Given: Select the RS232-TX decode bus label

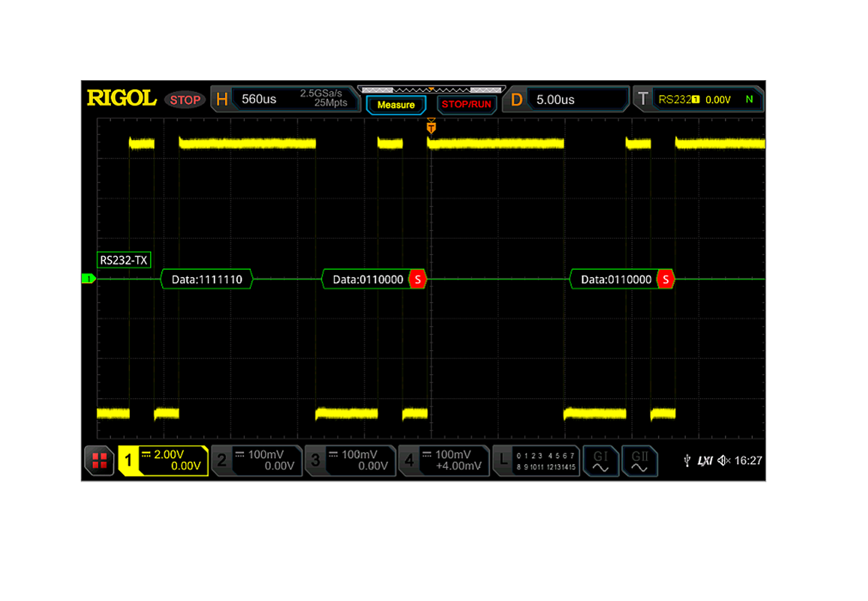Looking at the screenshot, I should (x=124, y=260).
